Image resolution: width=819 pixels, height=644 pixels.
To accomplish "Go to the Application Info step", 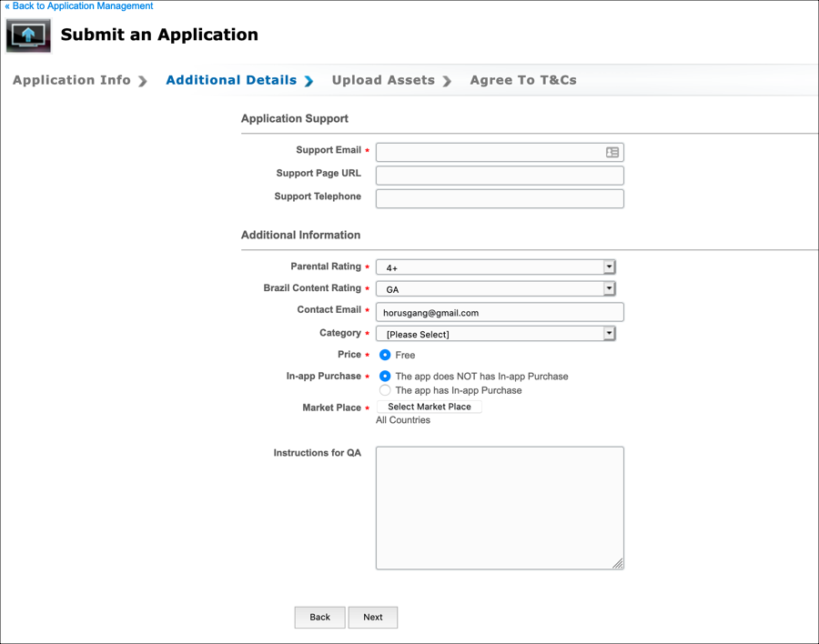I will [72, 80].
